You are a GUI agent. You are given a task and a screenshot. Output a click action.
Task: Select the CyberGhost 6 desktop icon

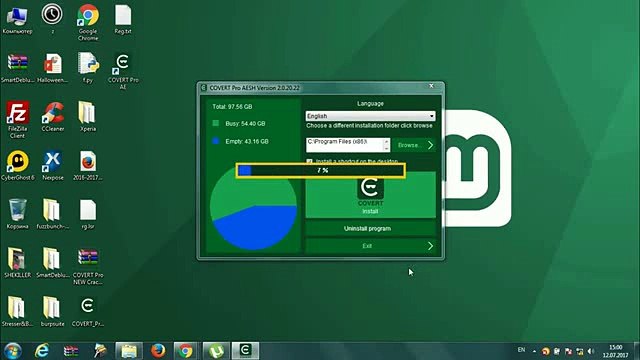pyautogui.click(x=18, y=166)
